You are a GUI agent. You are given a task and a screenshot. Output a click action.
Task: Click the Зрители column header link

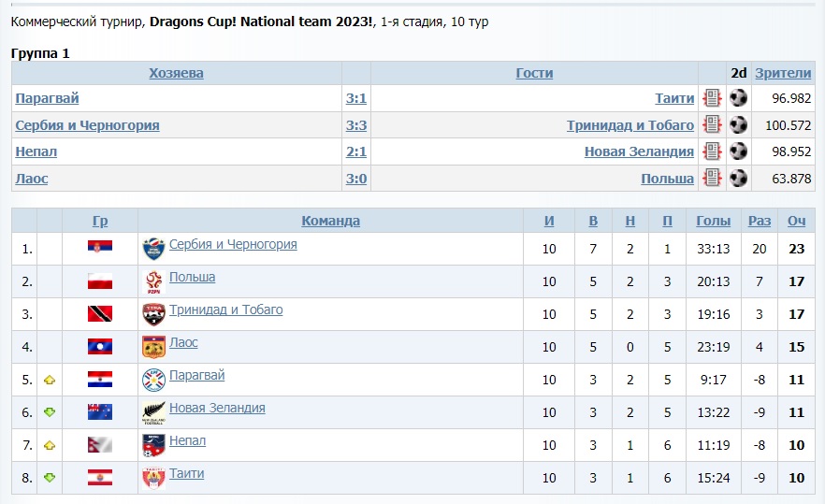[x=784, y=73]
